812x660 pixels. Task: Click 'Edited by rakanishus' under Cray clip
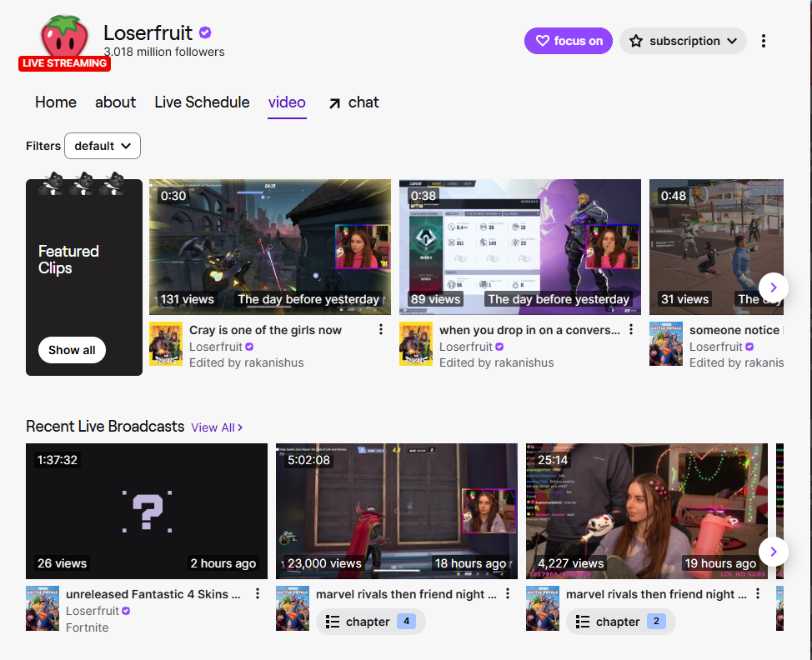(x=247, y=362)
